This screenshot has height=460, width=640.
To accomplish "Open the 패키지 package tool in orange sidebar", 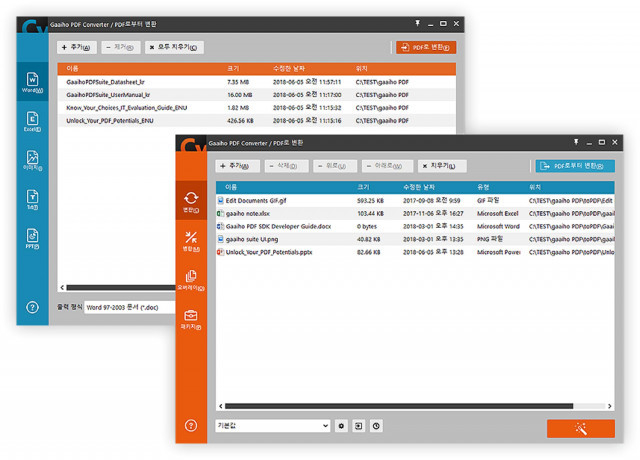I will point(191,320).
